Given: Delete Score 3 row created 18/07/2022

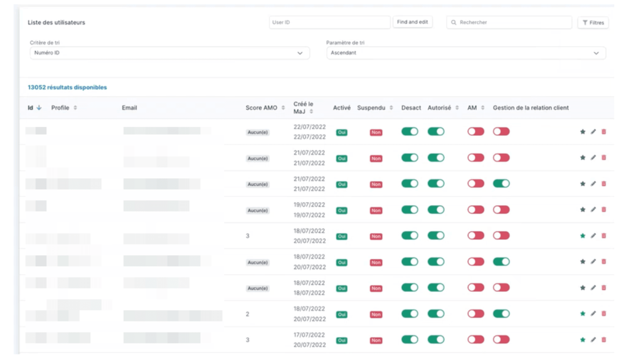Looking at the screenshot, I should click(x=604, y=236).
